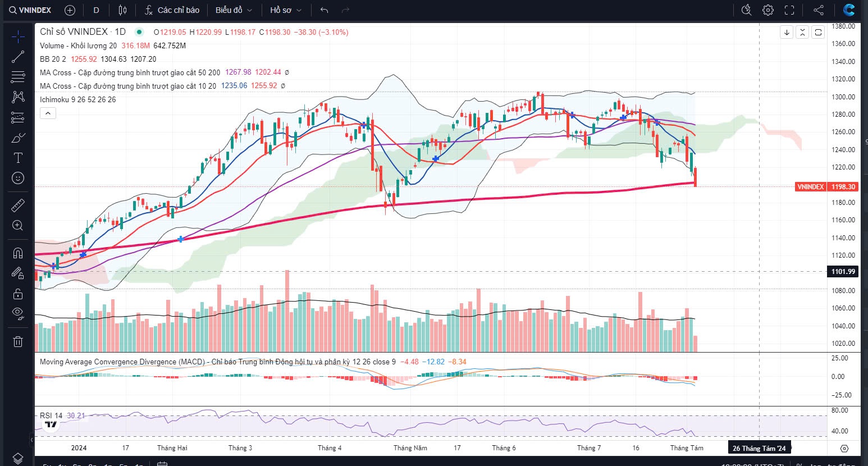Open the quick search lightning magnifier

pos(746,10)
